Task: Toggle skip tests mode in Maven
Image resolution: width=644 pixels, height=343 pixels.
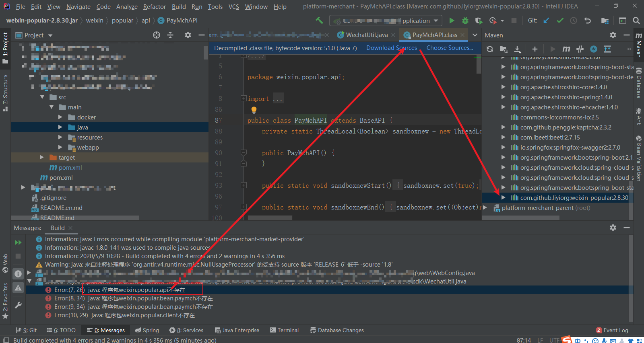Action: tap(594, 49)
